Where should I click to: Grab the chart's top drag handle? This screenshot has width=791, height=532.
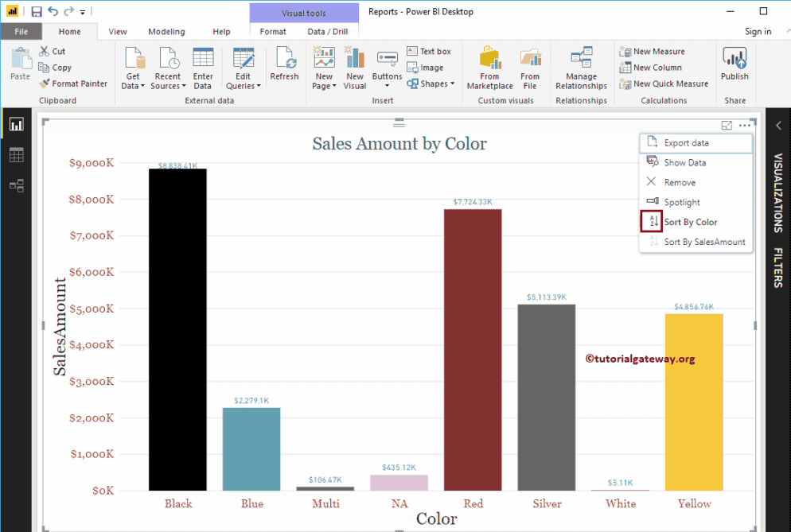[x=399, y=124]
